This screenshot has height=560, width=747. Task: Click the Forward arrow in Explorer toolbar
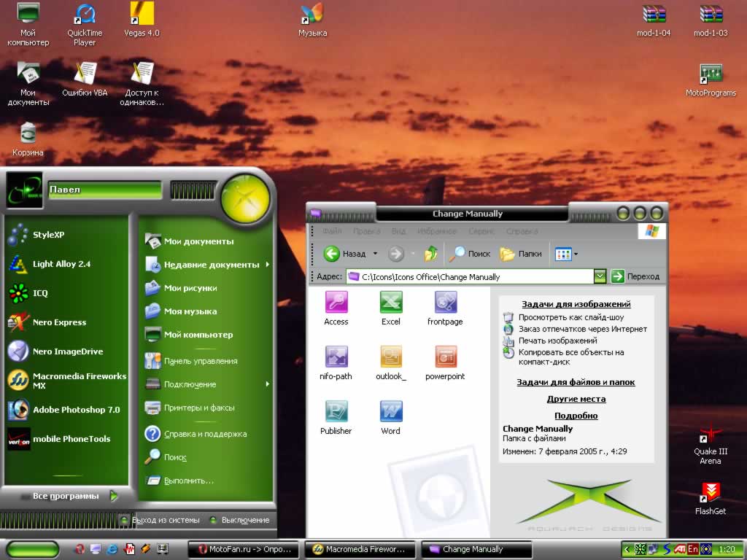click(x=395, y=254)
